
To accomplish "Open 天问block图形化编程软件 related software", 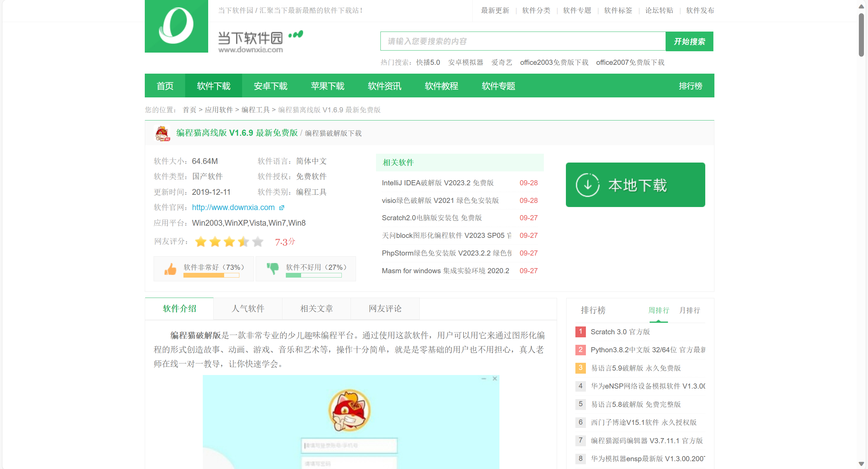I will point(447,236).
